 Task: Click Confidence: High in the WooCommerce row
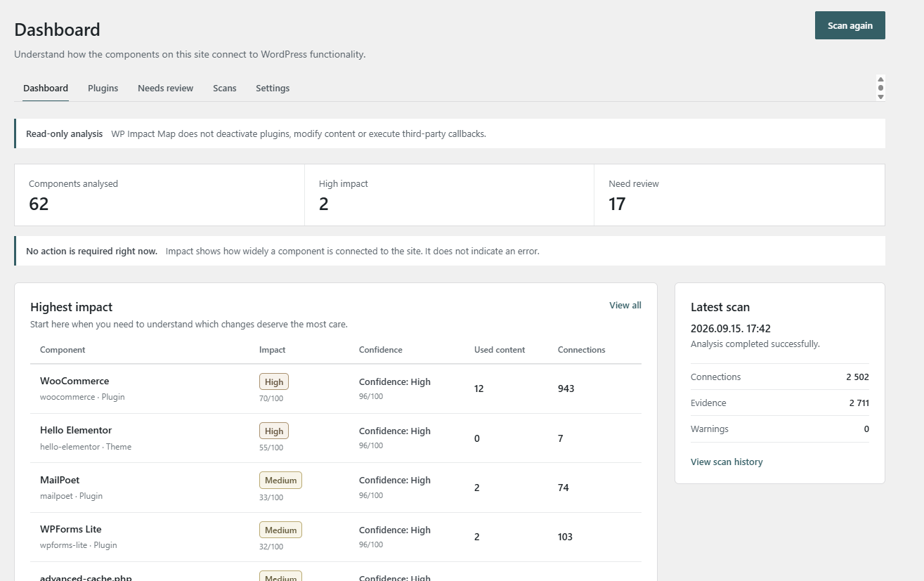point(395,381)
